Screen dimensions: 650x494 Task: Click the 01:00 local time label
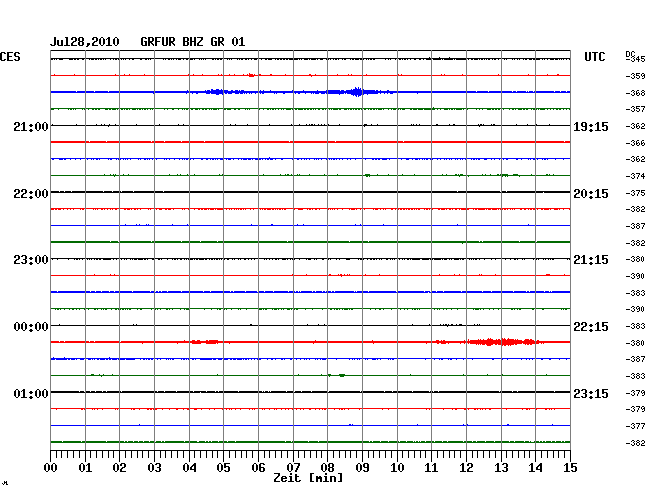(31, 393)
